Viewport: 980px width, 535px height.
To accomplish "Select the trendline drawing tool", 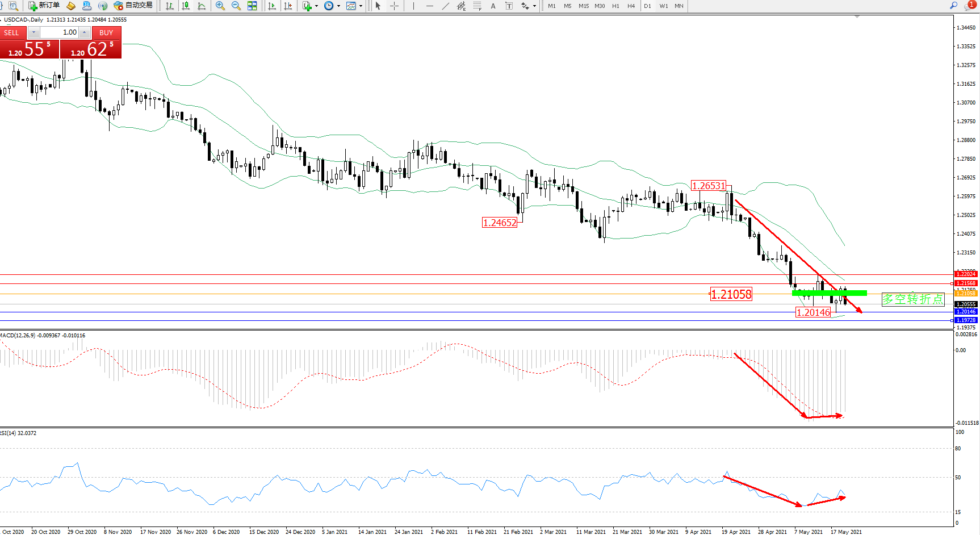I will (446, 6).
